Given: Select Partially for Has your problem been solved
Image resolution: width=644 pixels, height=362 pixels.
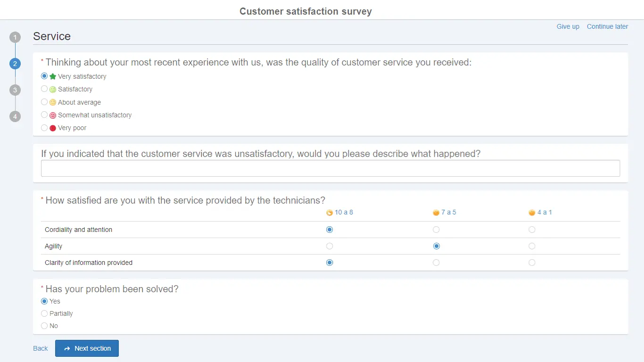Looking at the screenshot, I should point(44,313).
